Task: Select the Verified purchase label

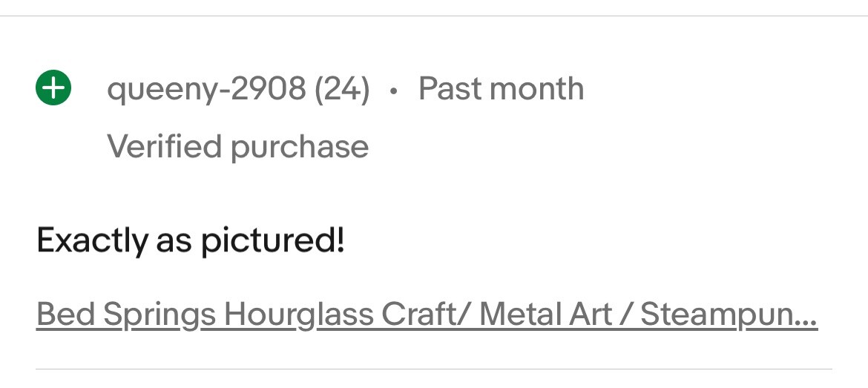Action: pyautogui.click(x=237, y=146)
